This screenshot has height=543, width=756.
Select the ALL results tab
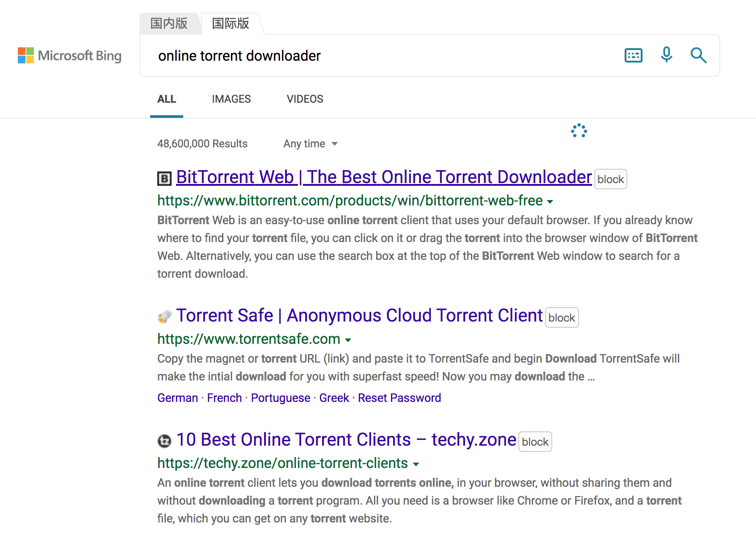click(x=167, y=99)
